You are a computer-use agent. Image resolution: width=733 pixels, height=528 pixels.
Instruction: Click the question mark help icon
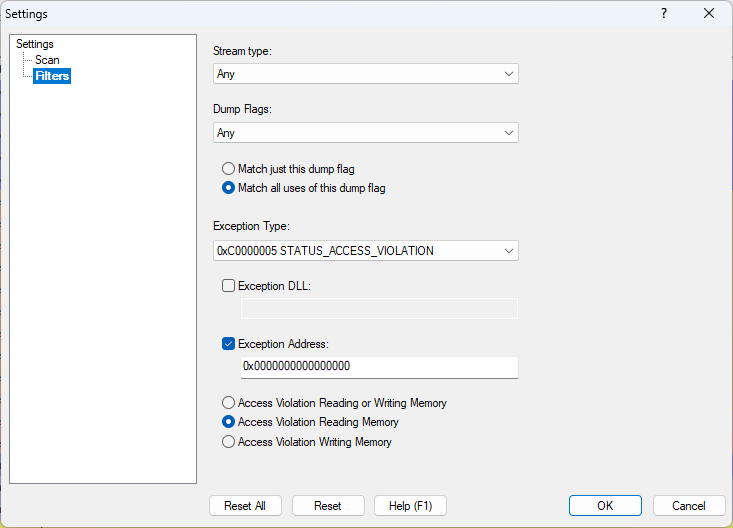click(x=664, y=14)
